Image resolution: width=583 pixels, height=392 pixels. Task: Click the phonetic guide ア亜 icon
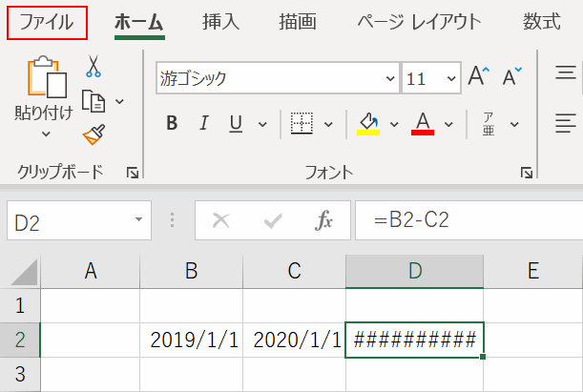point(489,124)
